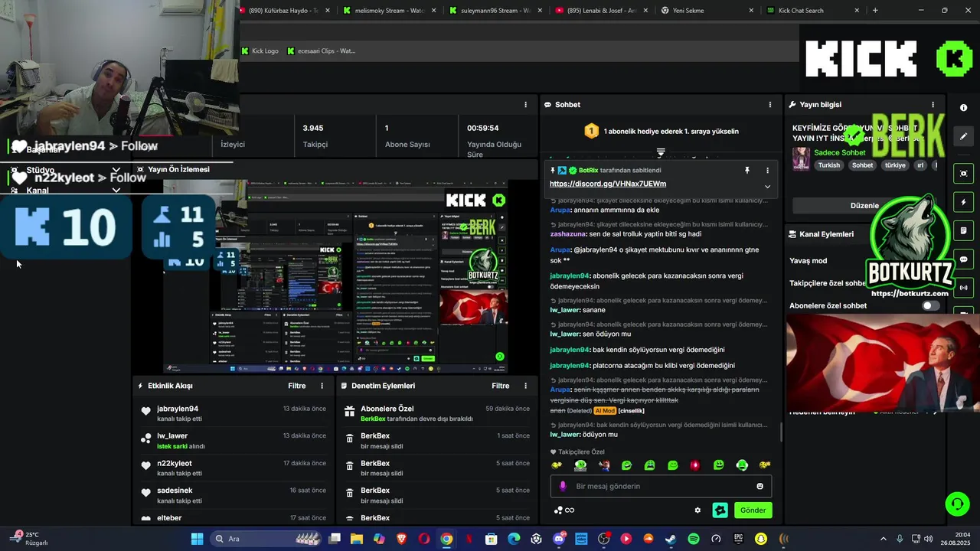
Task: Switch to Kick Chat Search tab
Action: [812, 11]
